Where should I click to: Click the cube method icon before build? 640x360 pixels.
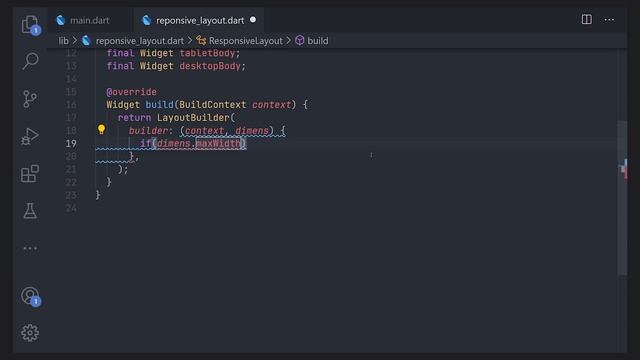[x=300, y=40]
